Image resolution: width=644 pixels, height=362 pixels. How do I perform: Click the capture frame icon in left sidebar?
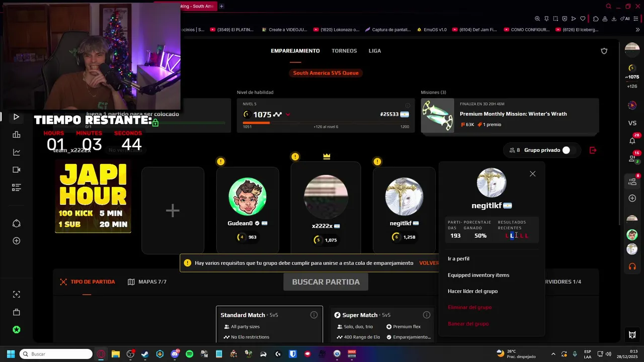[x=16, y=295]
